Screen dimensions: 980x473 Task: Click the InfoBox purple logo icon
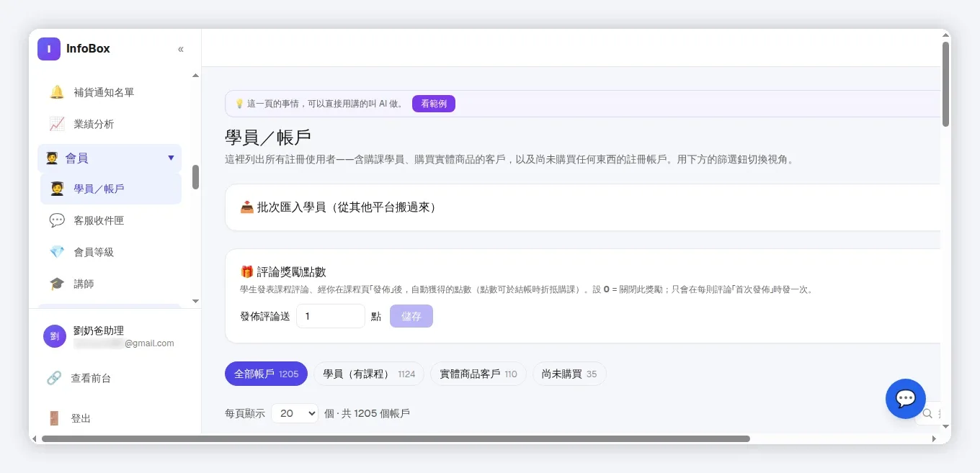pos(49,49)
